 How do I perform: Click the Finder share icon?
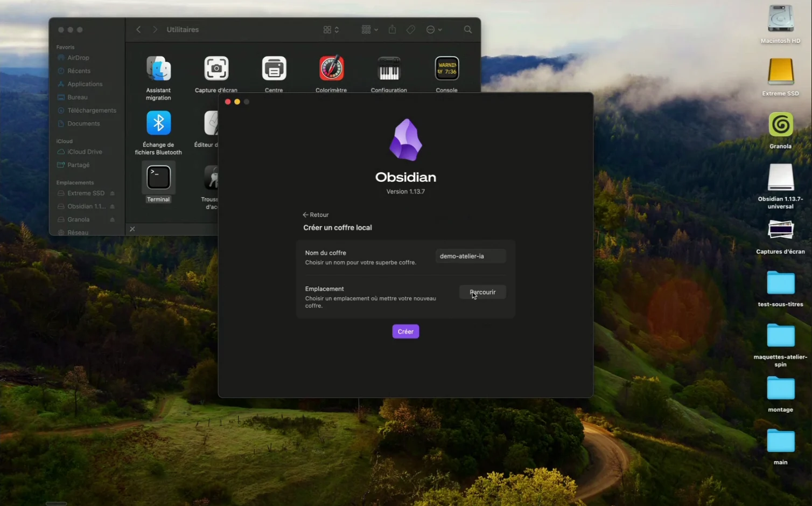392,30
